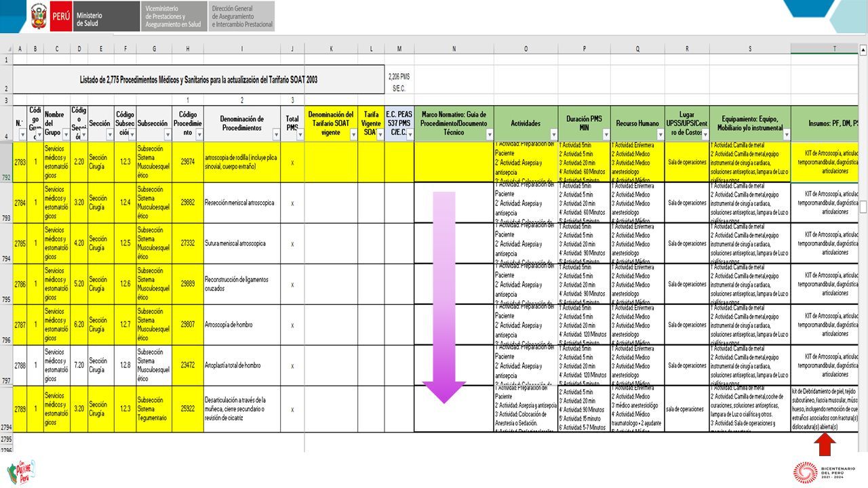Select column header S
Image resolution: width=868 pixels, height=488 pixels.
pyautogui.click(x=750, y=49)
